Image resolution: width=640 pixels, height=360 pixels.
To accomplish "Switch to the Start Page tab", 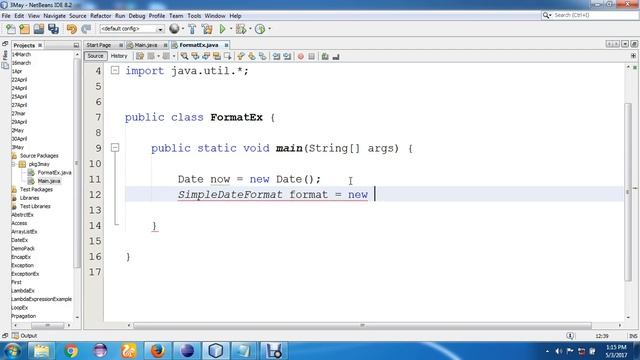I will 99,45.
